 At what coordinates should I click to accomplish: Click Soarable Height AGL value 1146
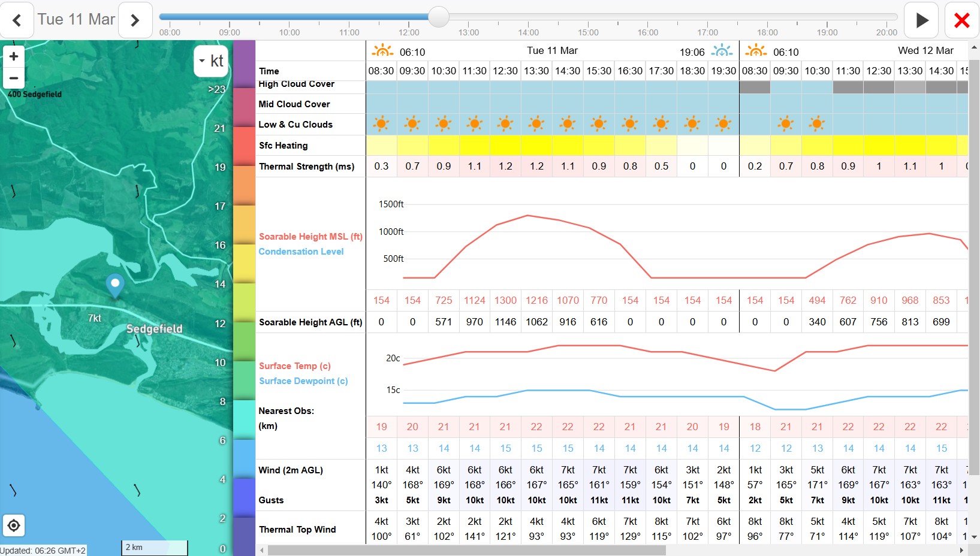(505, 322)
